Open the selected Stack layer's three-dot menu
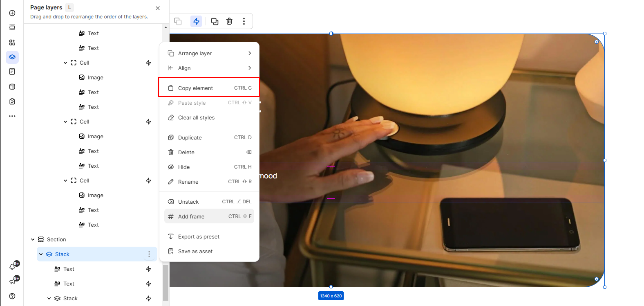This screenshot has height=306, width=644. [x=149, y=254]
